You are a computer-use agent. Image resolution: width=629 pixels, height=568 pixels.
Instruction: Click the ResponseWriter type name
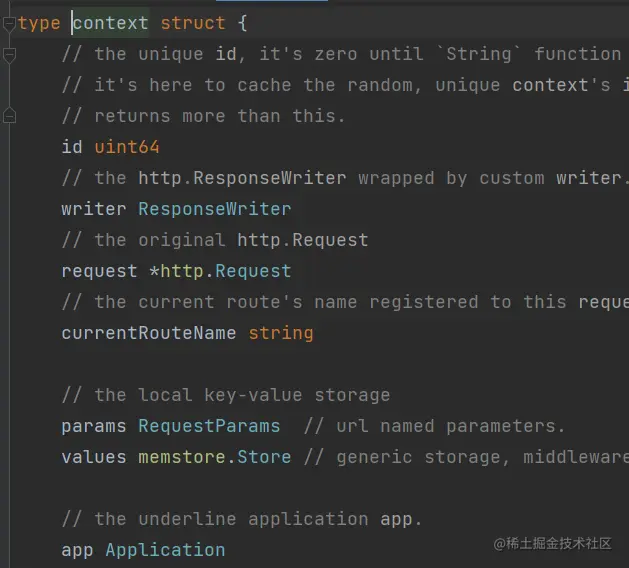(x=214, y=209)
